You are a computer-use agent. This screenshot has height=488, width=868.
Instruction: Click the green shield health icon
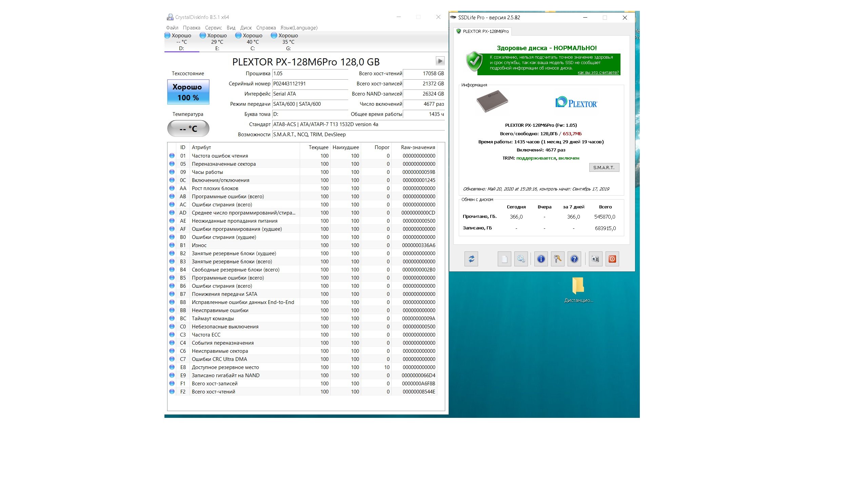click(474, 61)
